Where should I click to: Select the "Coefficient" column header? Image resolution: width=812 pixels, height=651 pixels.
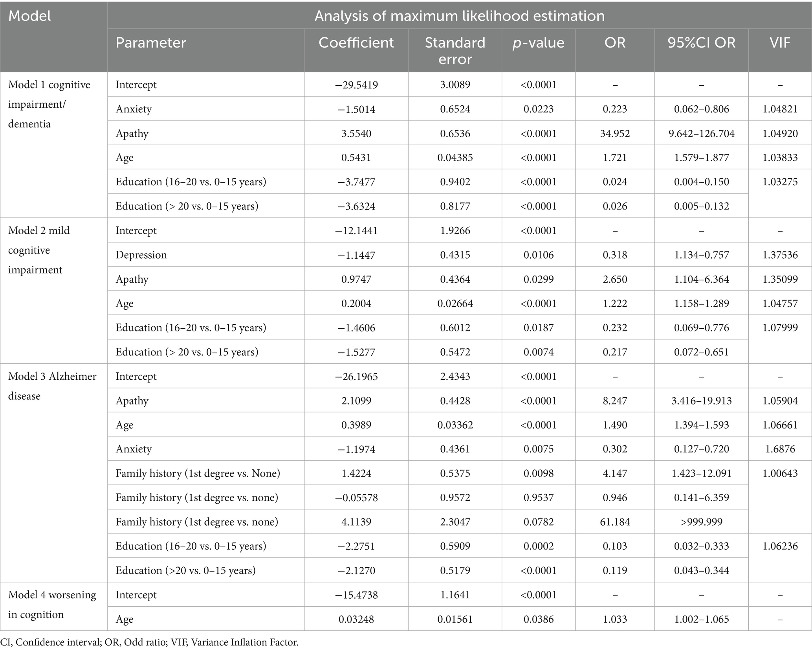pyautogui.click(x=356, y=43)
